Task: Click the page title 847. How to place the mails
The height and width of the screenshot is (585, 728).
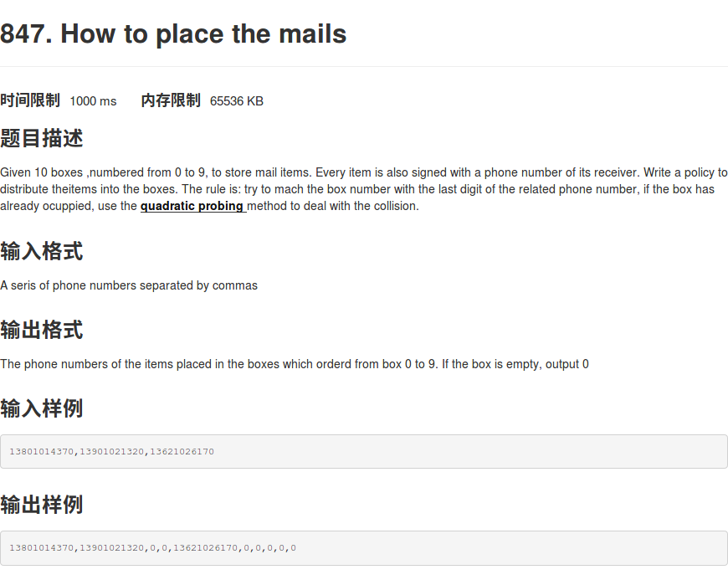Action: [x=173, y=33]
